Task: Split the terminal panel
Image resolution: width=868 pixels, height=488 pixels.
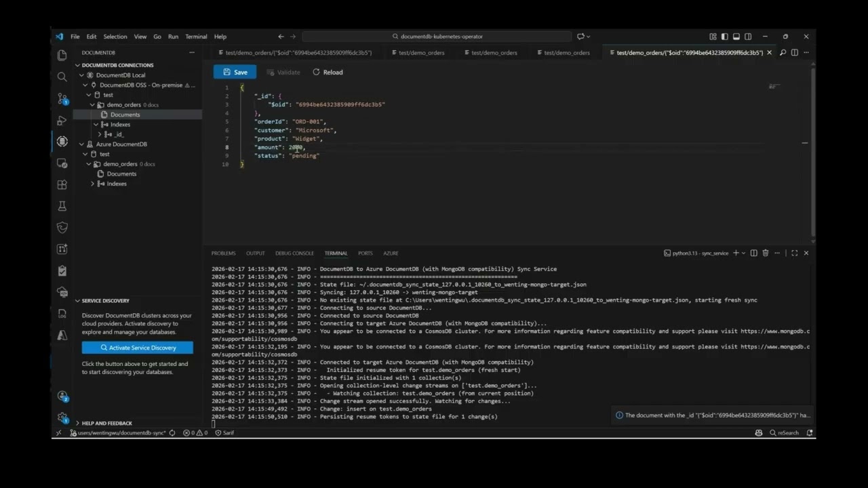Action: 753,253
